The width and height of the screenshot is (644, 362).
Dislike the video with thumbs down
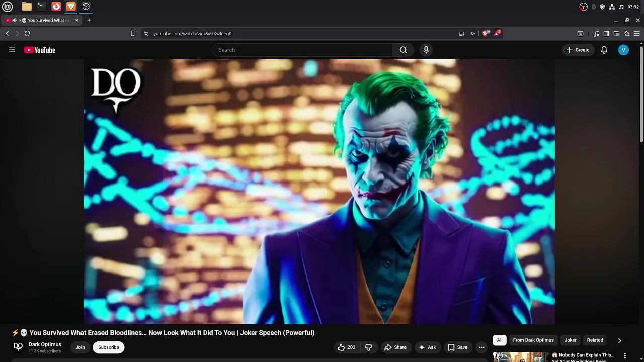click(369, 347)
